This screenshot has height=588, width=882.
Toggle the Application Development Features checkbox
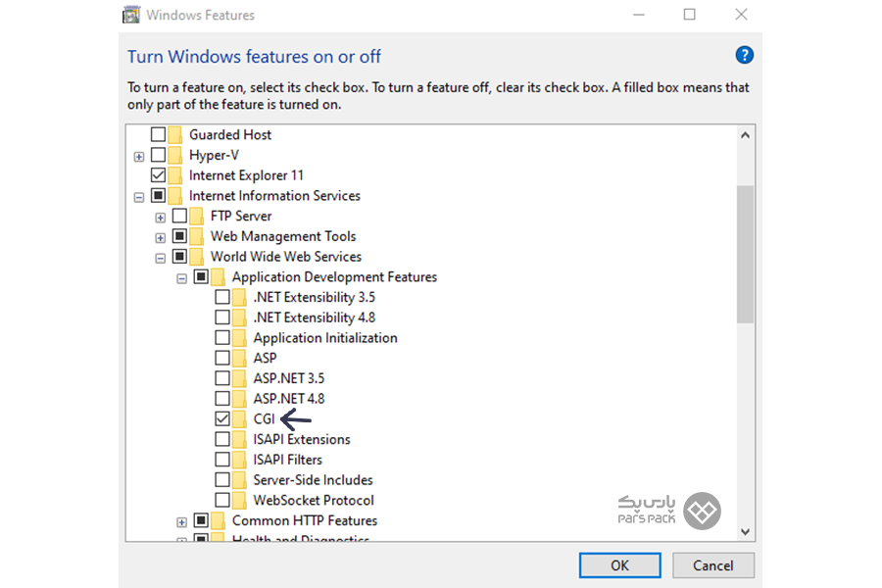[x=201, y=276]
